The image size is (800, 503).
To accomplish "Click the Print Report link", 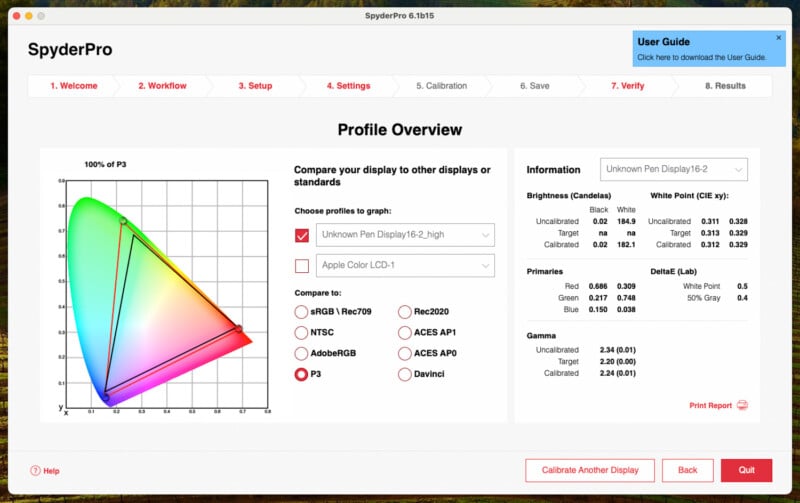I will coord(710,406).
